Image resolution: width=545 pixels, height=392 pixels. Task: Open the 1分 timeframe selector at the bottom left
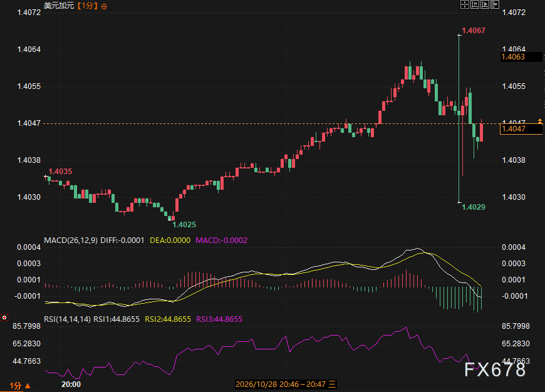[x=20, y=385]
